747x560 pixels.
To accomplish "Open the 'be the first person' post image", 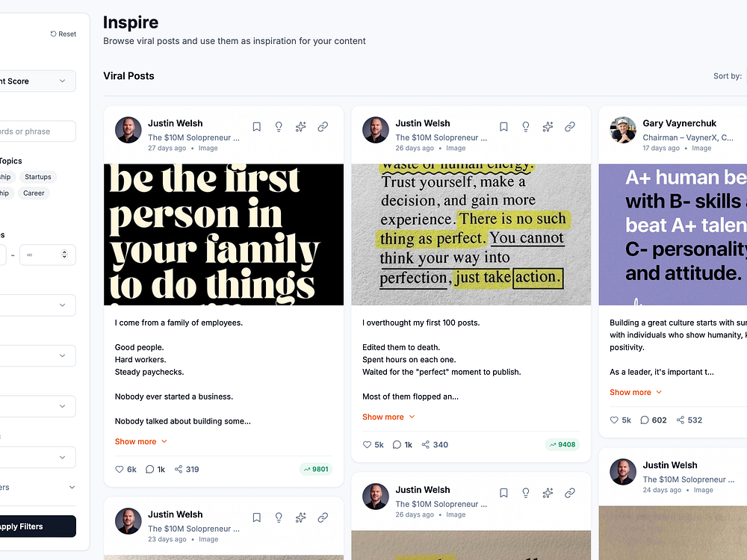I will [223, 234].
